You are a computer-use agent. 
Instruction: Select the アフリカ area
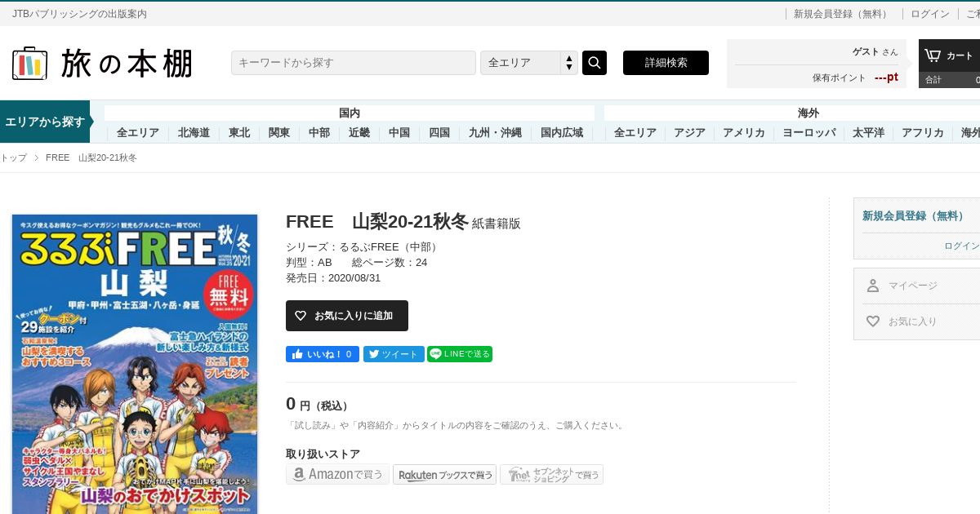[x=923, y=133]
